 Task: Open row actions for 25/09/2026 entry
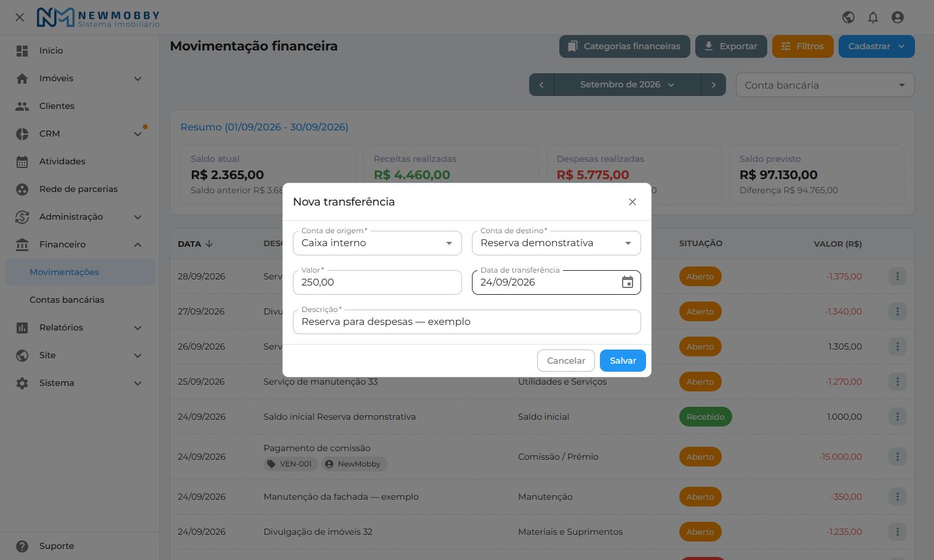point(897,382)
